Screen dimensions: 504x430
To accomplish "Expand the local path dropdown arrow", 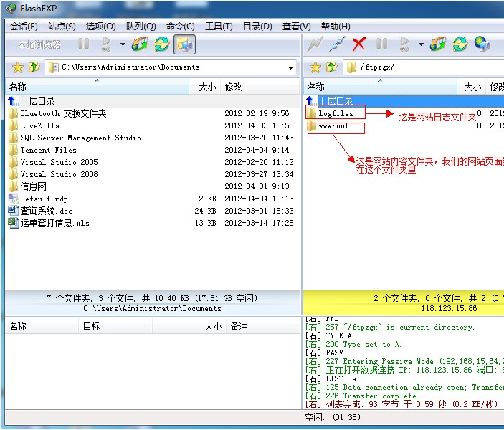I will coord(290,67).
